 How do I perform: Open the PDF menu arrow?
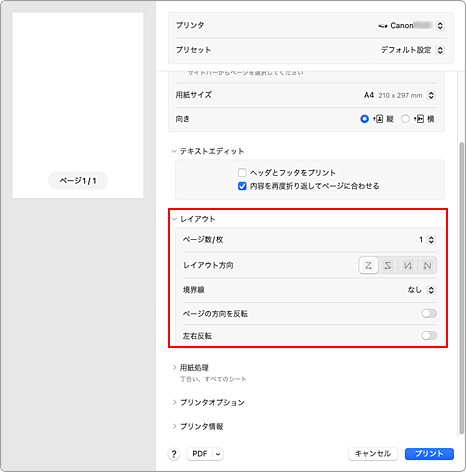(218, 454)
